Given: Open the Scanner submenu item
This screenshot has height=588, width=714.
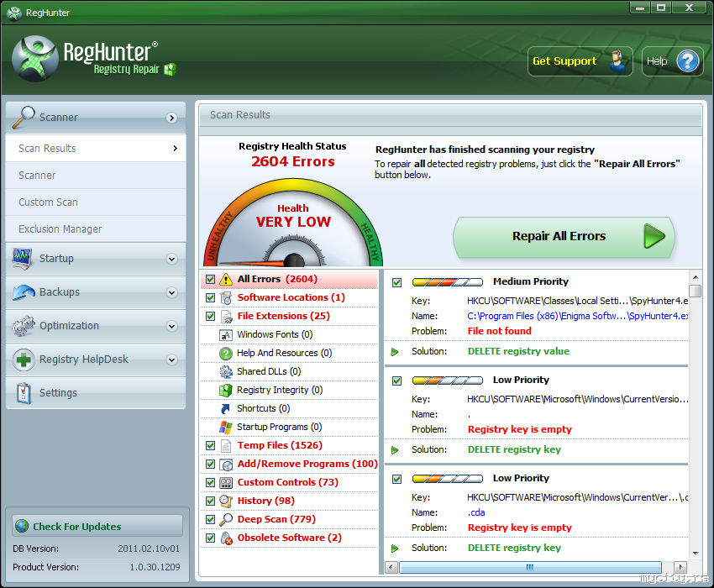Looking at the screenshot, I should coord(96,175).
